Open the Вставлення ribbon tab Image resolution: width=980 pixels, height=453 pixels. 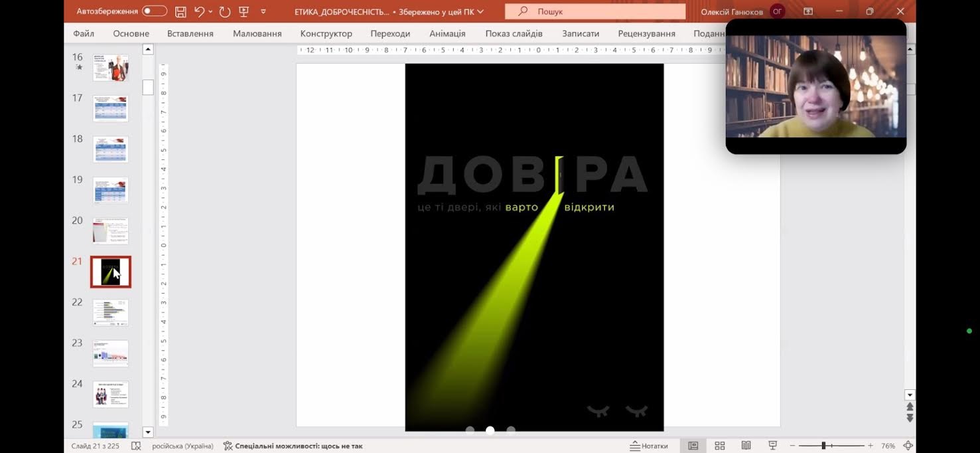pyautogui.click(x=190, y=33)
